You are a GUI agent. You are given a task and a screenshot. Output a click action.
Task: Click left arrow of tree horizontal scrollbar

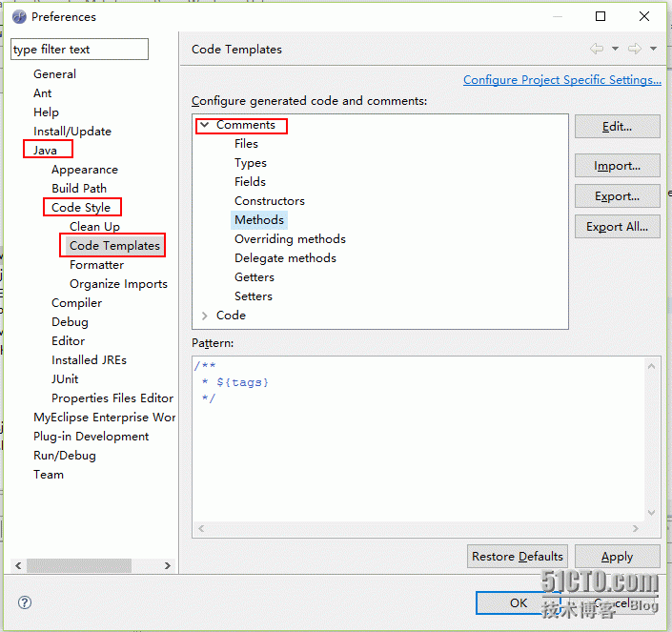click(x=18, y=565)
